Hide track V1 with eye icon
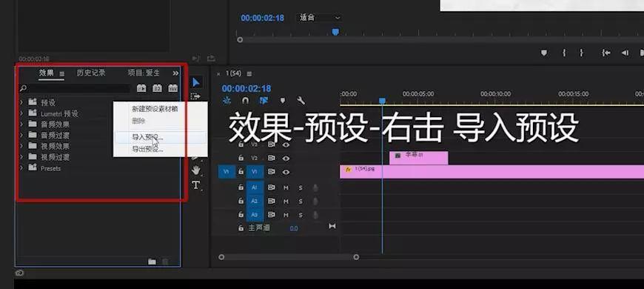This screenshot has height=289, width=644. [x=286, y=172]
